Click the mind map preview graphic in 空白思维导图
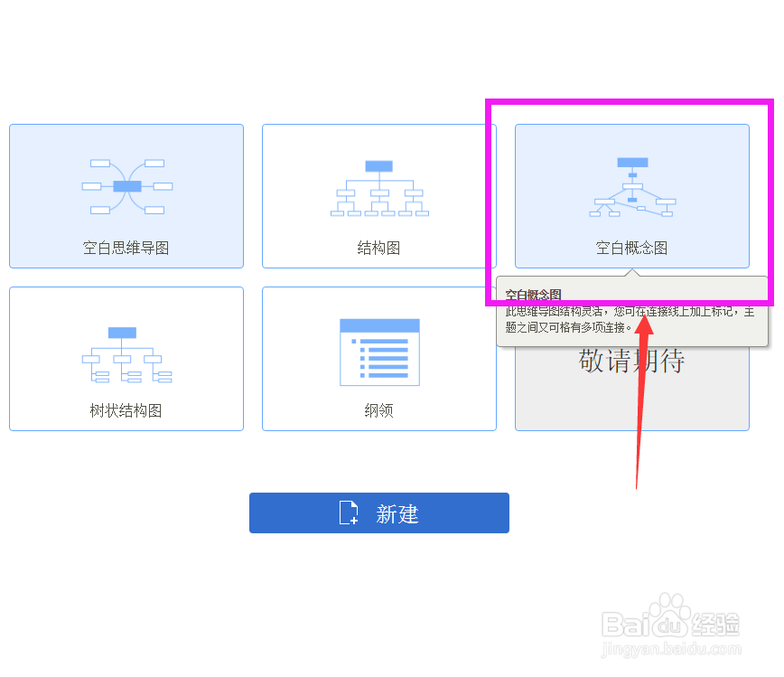This screenshot has width=784, height=677. (x=126, y=185)
